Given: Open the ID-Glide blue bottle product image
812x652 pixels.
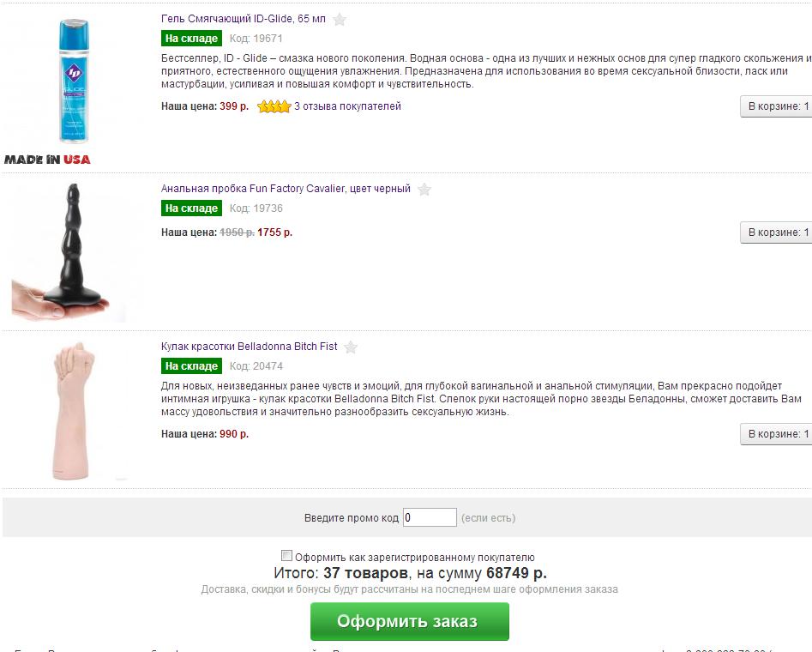Looking at the screenshot, I should [x=74, y=81].
